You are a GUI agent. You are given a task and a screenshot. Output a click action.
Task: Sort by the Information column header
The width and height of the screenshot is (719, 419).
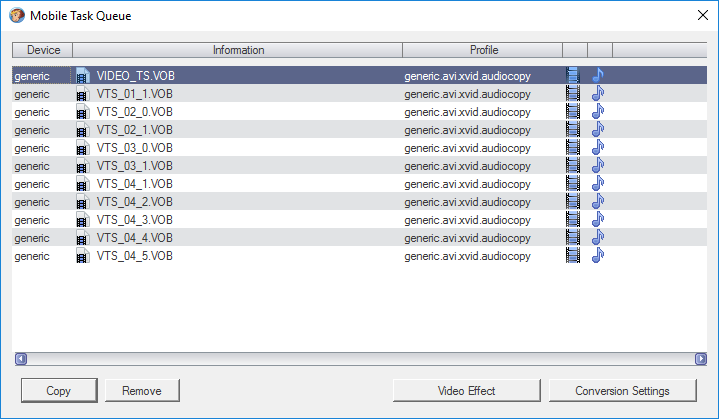238,50
